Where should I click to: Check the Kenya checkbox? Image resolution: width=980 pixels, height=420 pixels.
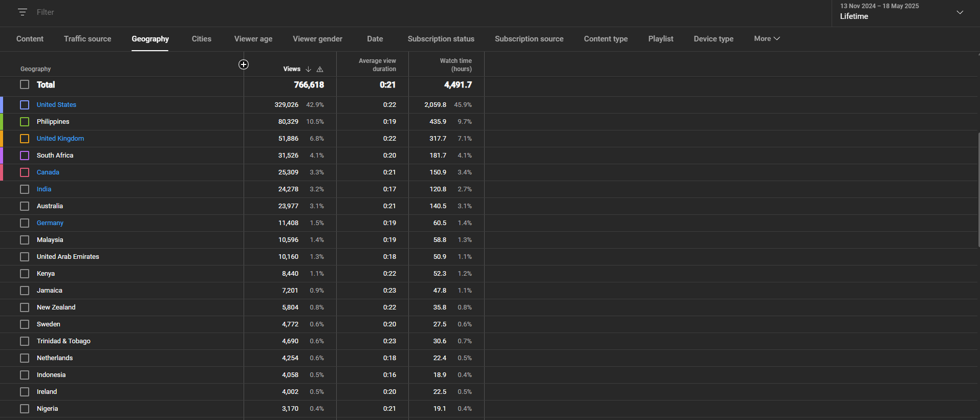25,274
